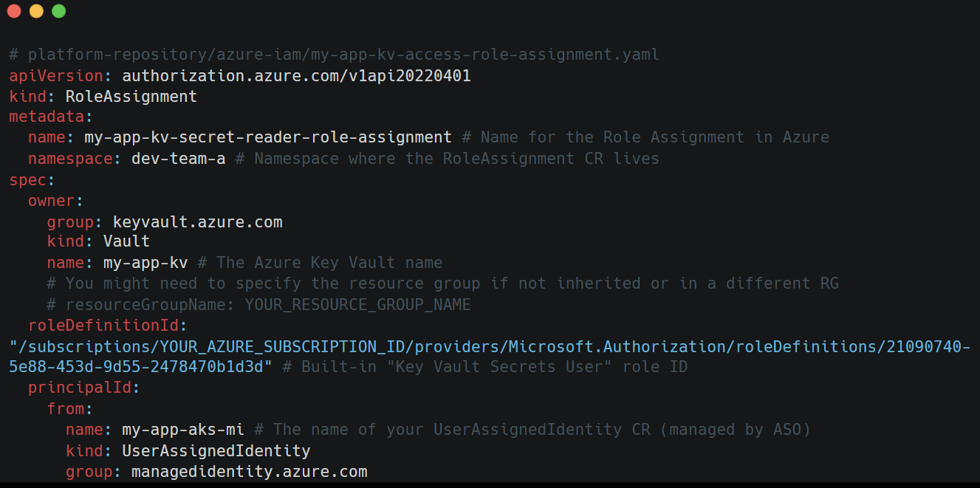Click the RoleAssignment kind value
The image size is (980, 488).
pos(131,96)
